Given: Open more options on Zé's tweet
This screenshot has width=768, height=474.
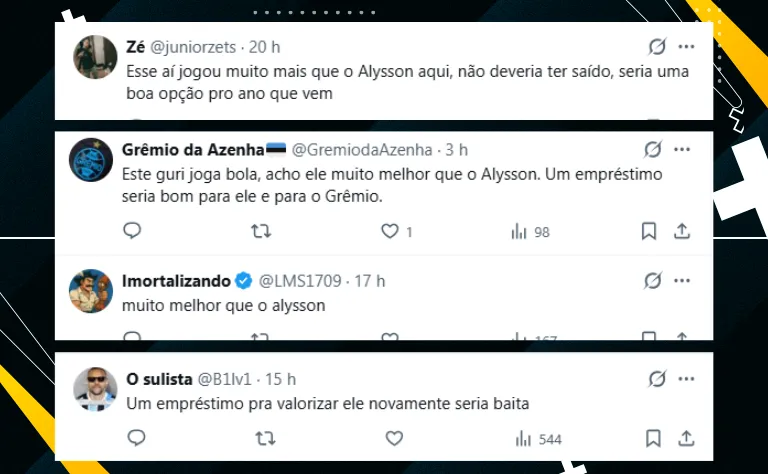Looking at the screenshot, I should click(x=686, y=47).
